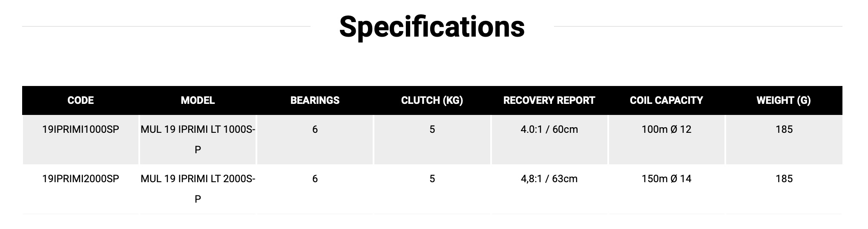Screen dimensions: 868x229
Task: Click the clutch value for 19IPRIMI2000SP
Action: click(x=432, y=179)
